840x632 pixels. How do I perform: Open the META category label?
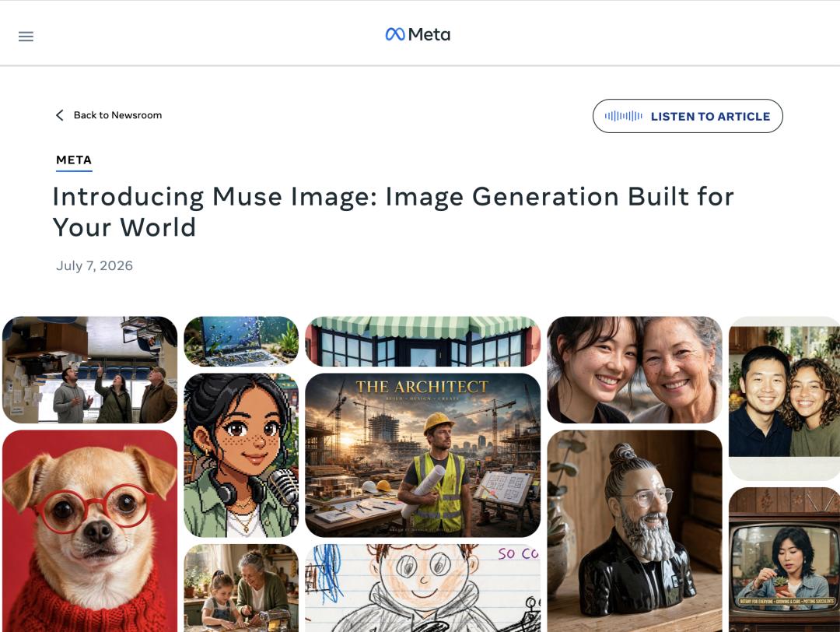[x=74, y=160]
